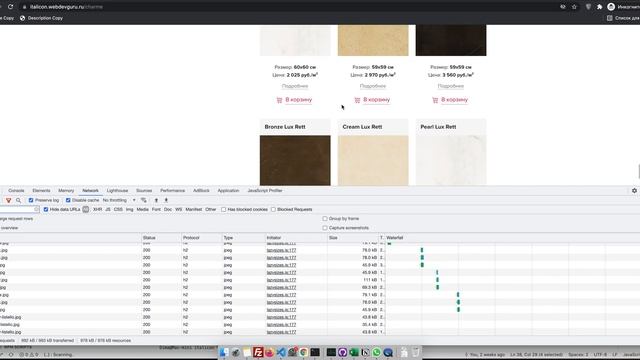This screenshot has height=360, width=640.
Task: Toggle the DevTools network filter funnel icon
Action: pyautogui.click(x=9, y=200)
